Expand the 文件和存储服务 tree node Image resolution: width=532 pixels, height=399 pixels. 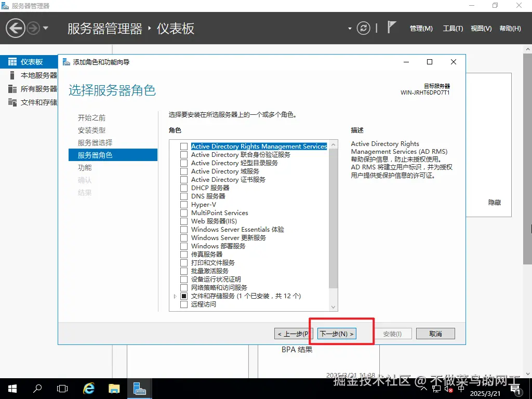click(x=175, y=296)
